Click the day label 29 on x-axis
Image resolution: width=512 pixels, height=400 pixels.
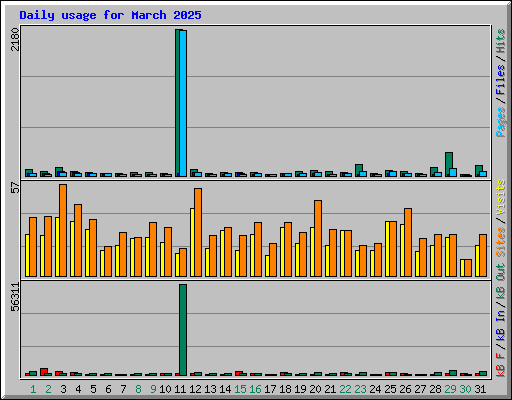click(x=450, y=389)
